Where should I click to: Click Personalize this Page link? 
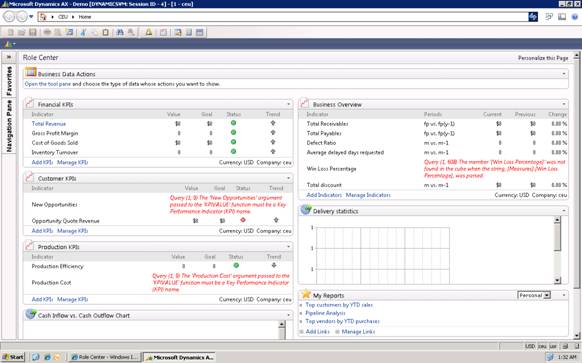(543, 58)
